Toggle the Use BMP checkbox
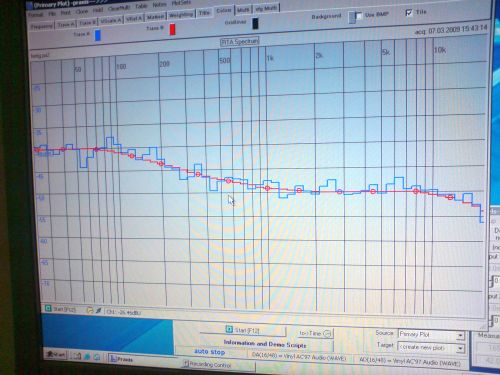The height and width of the screenshot is (375, 500). (359, 16)
